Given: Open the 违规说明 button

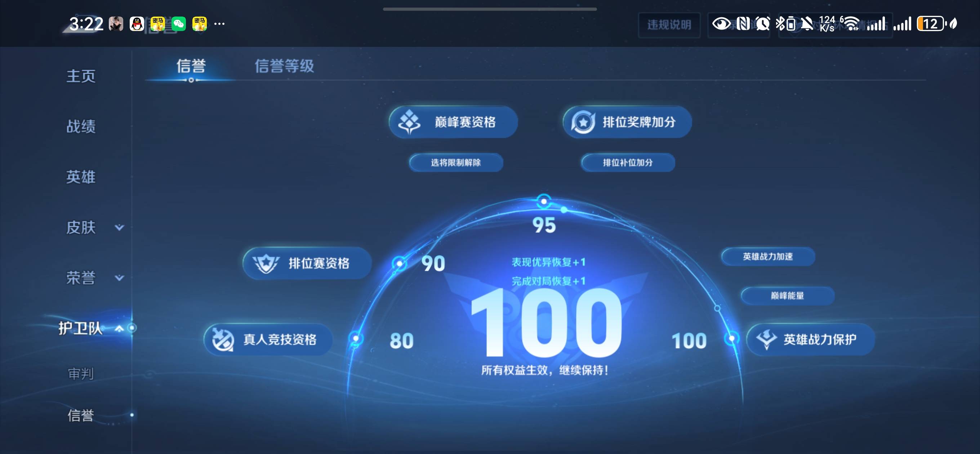Looking at the screenshot, I should pyautogui.click(x=669, y=25).
